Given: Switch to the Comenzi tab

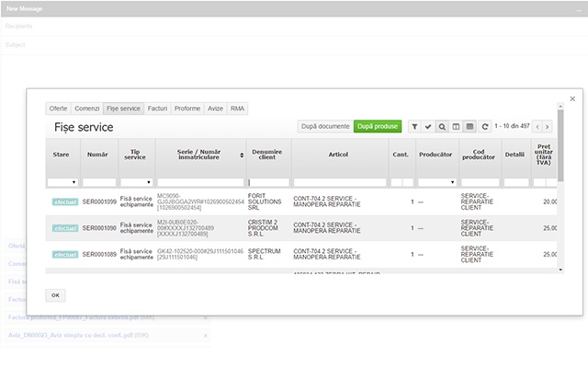Looking at the screenshot, I should [87, 109].
